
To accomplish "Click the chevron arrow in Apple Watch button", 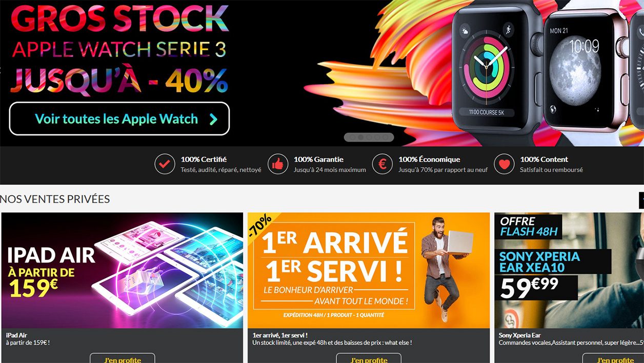I will 213,119.
